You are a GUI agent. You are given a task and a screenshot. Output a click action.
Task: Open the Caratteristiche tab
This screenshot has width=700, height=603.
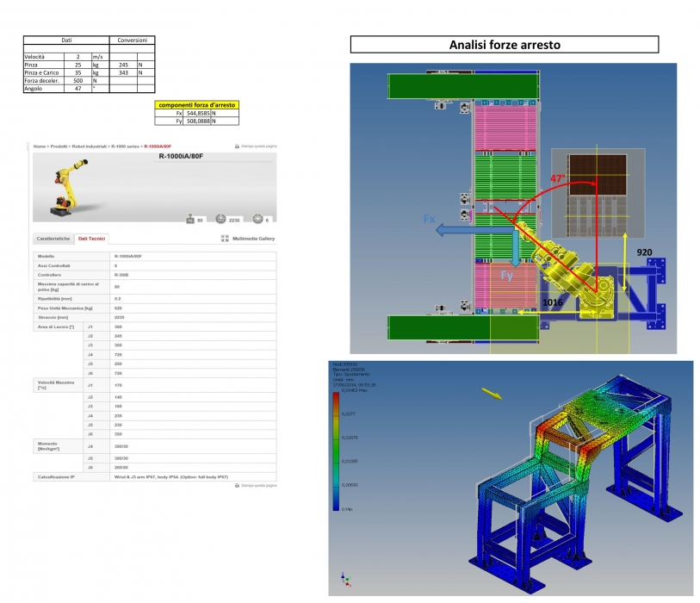[52, 239]
